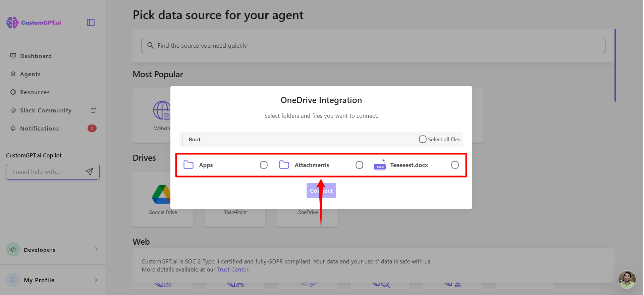This screenshot has width=644, height=295.
Task: Check the Select all files checkbox
Action: click(x=423, y=139)
